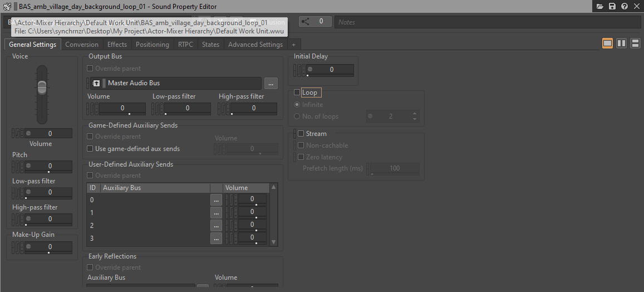This screenshot has height=292, width=644.
Task: Click the Output Bus Low-pass filter slider field
Action: click(187, 108)
